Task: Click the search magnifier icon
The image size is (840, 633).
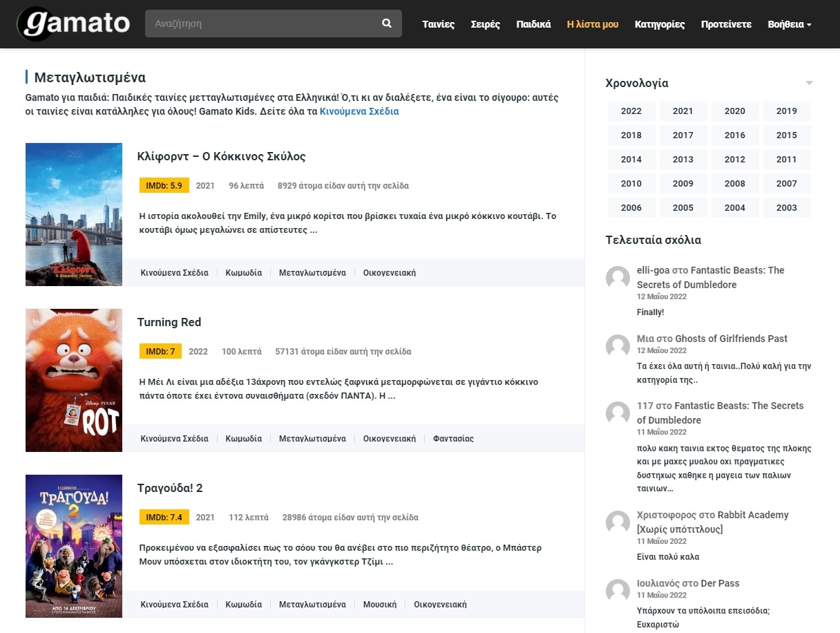Action: [387, 23]
